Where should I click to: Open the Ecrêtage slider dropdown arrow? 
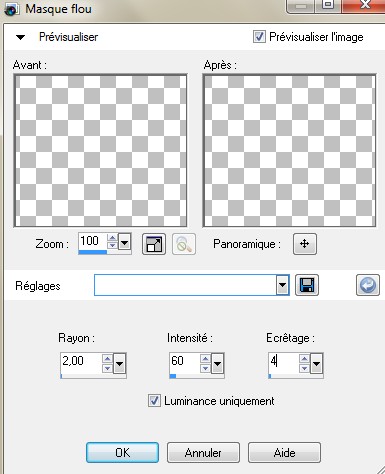(x=316, y=363)
